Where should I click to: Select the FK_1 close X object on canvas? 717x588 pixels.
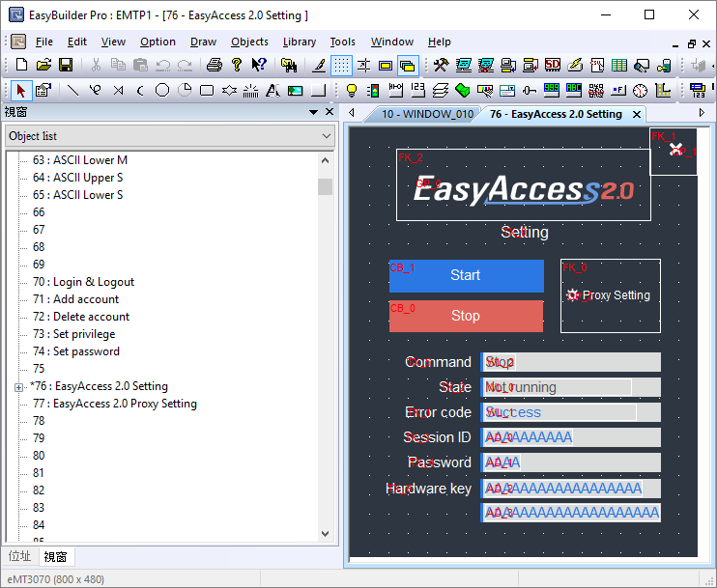pyautogui.click(x=674, y=152)
